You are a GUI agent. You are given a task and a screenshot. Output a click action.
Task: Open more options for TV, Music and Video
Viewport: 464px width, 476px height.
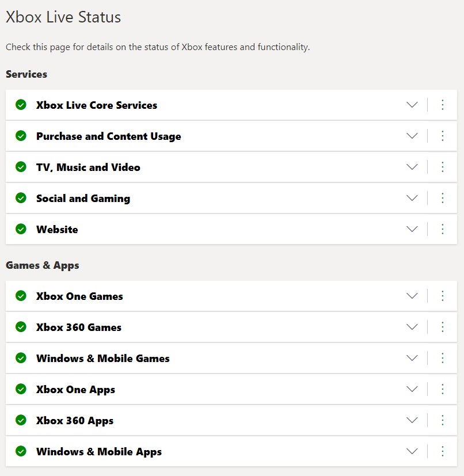pyautogui.click(x=443, y=167)
